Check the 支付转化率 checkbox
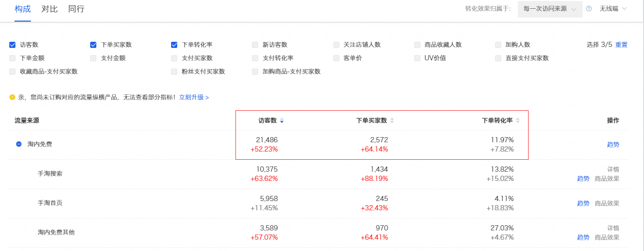 coord(255,58)
